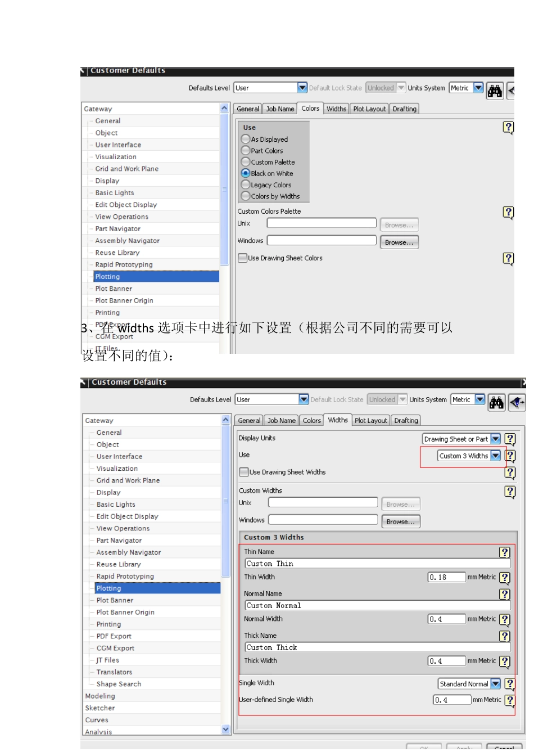Screen dimensions: 534x756
Task: Open the Custom 3 Widths dropdown
Action: [x=495, y=456]
